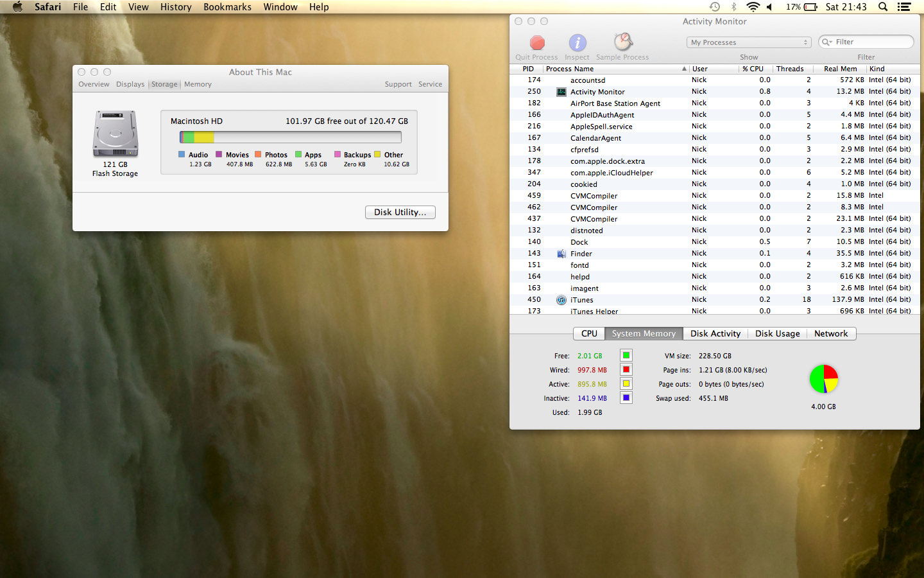Click the battery status icon

810,6
